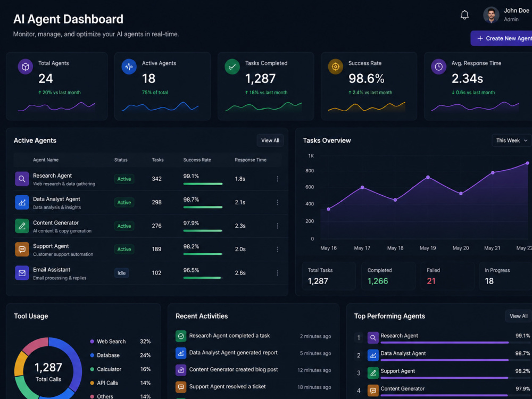
Task: Sort by Tasks column header
Action: click(x=158, y=160)
